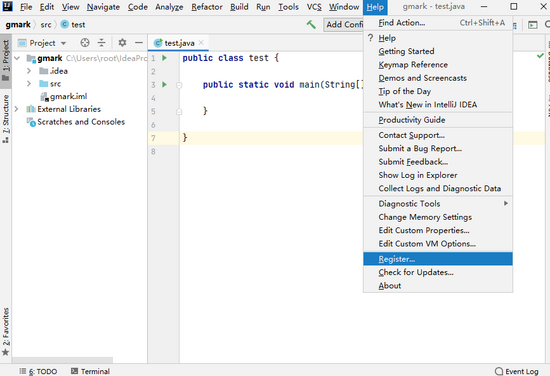The height and width of the screenshot is (376, 550).
Task: Expand the .idea folder
Action: [x=29, y=71]
